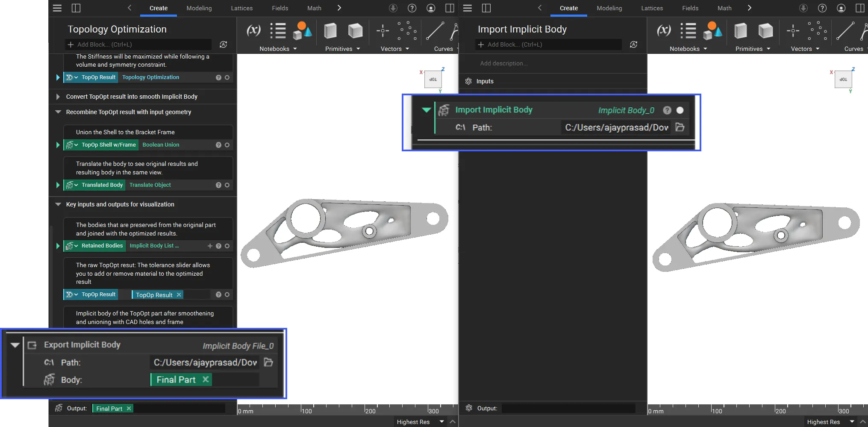Screen dimensions: 868x427
Task: Click view cube in right window viewport
Action: coord(843,79)
